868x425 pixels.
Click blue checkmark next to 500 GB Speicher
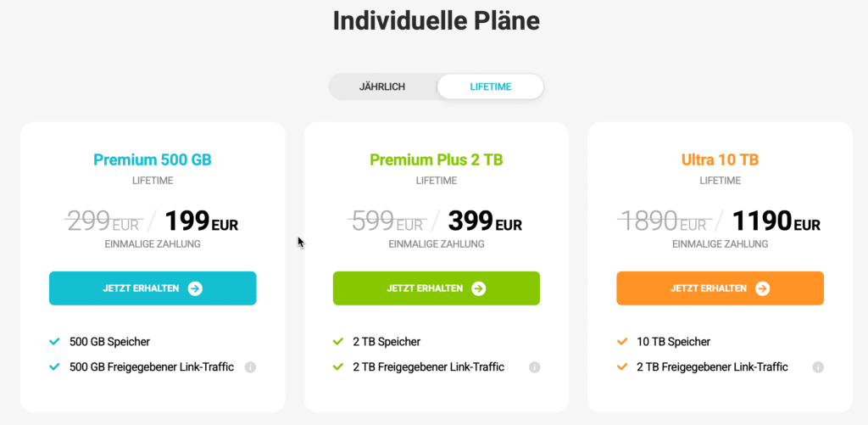click(x=54, y=342)
